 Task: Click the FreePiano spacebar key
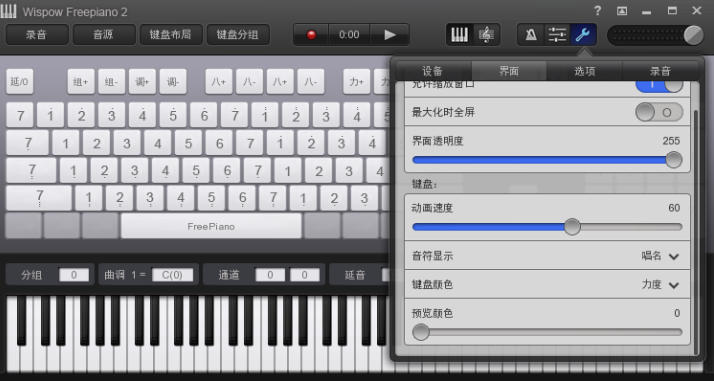click(211, 226)
